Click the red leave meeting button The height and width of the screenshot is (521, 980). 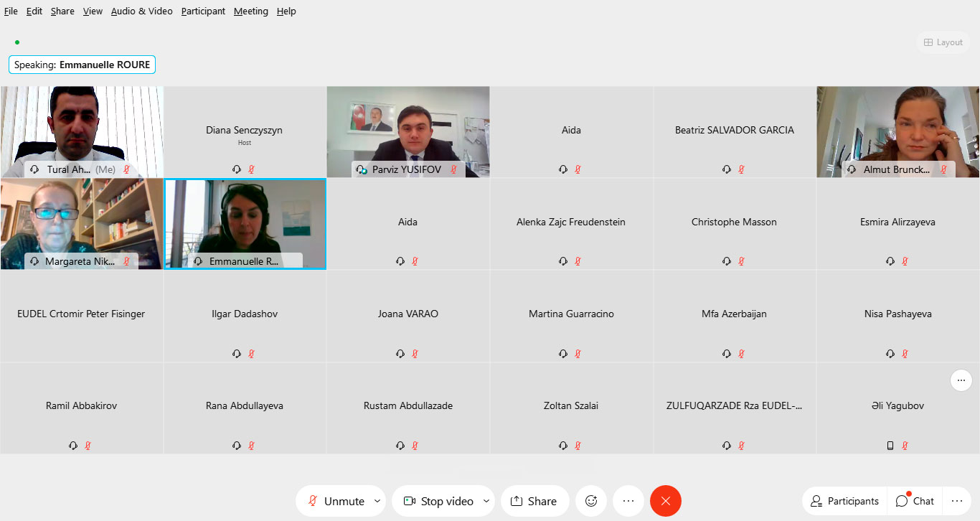click(x=666, y=501)
